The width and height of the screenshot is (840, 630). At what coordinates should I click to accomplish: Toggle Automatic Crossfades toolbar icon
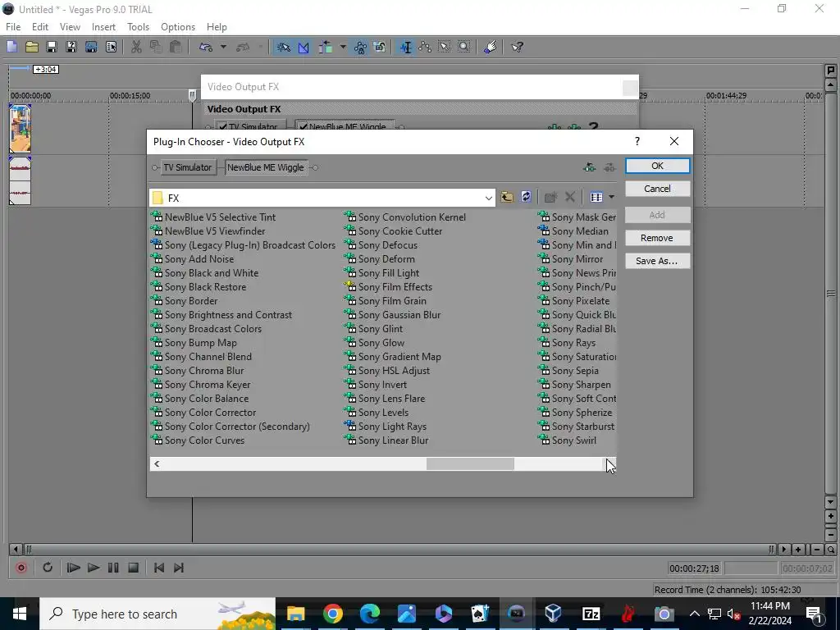[x=304, y=47]
